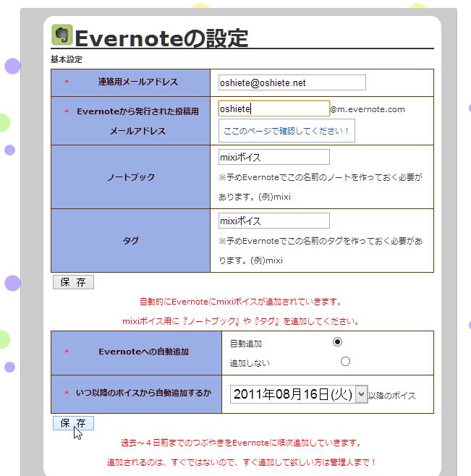Screen dimensions: 471x476
Task: Click the Evernoteへの自動追加 label
Action: click(144, 352)
